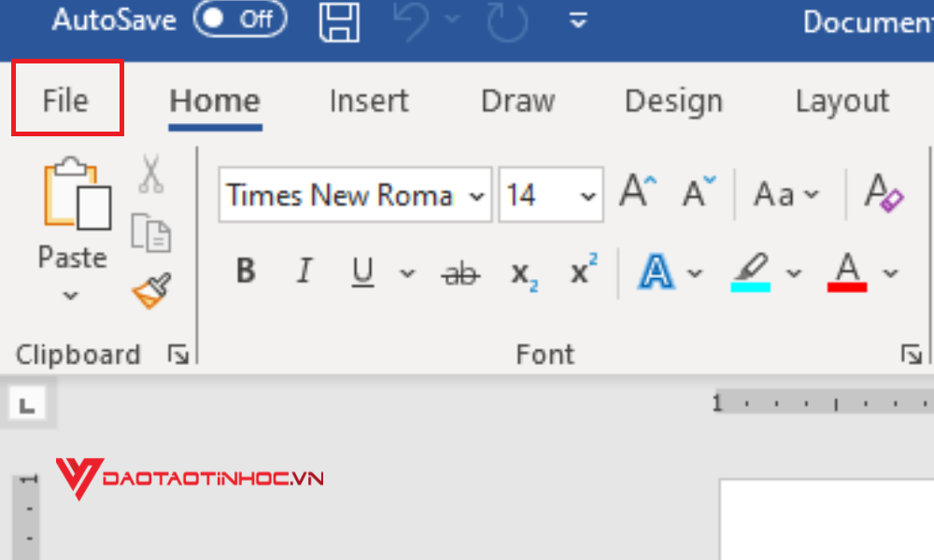Screen dimensions: 934x560
Task: Apply strikethrough formatting
Action: point(460,272)
